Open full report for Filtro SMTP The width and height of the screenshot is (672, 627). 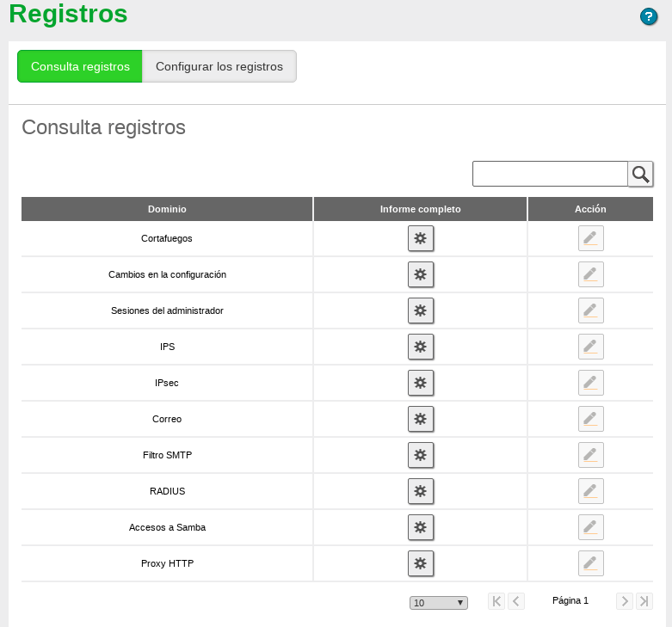coord(421,455)
